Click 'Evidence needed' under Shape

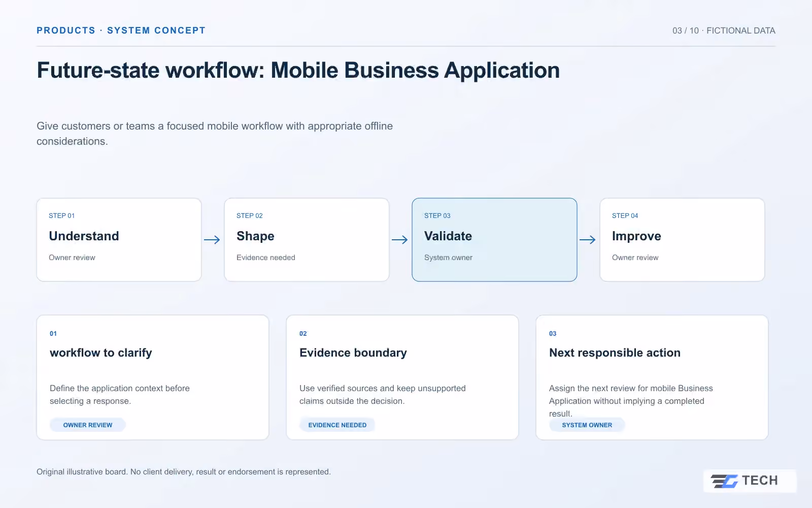(266, 258)
